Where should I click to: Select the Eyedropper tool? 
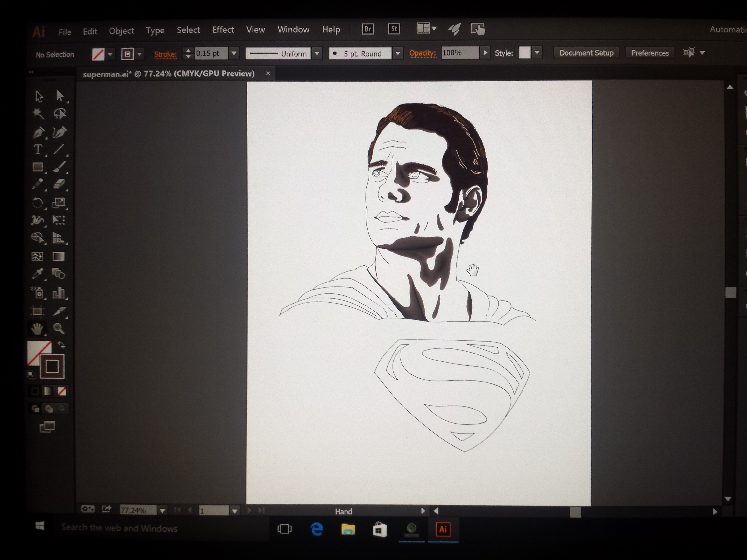pyautogui.click(x=38, y=274)
